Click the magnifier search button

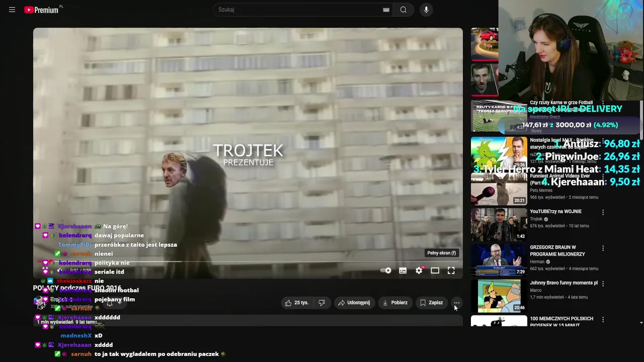[x=404, y=10]
